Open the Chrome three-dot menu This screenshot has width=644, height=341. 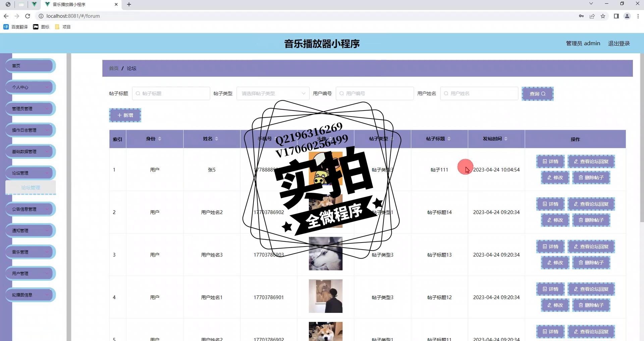click(x=638, y=16)
